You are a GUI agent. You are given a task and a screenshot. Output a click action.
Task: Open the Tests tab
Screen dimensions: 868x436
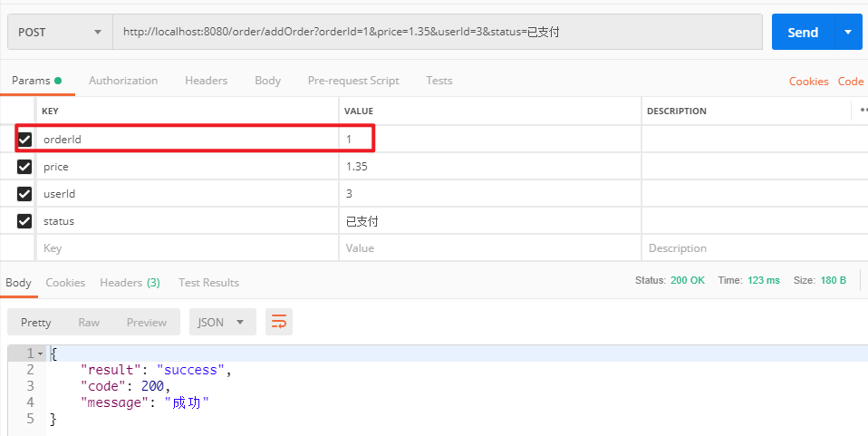tap(439, 81)
